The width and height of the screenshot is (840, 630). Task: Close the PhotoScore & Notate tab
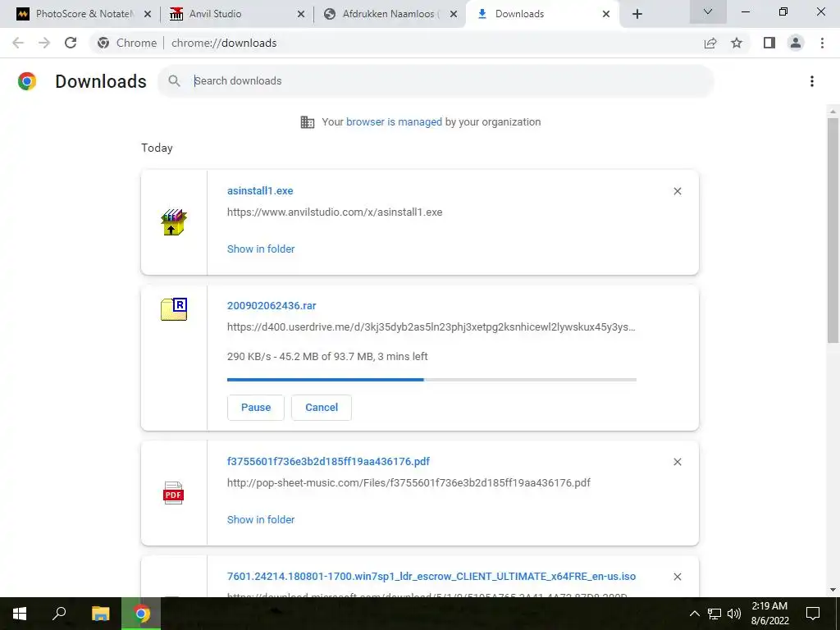pyautogui.click(x=148, y=14)
